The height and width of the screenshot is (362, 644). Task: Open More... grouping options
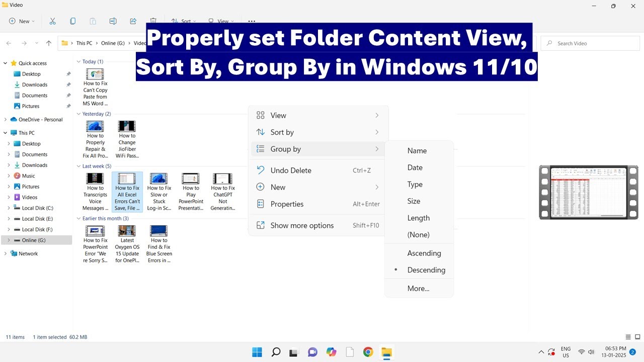419,289
